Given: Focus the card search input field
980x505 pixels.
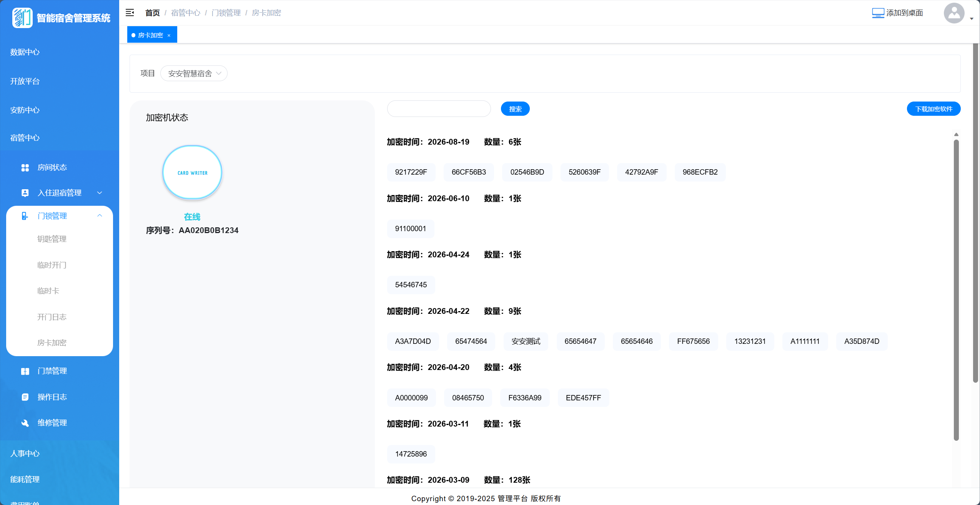Looking at the screenshot, I should [439, 108].
